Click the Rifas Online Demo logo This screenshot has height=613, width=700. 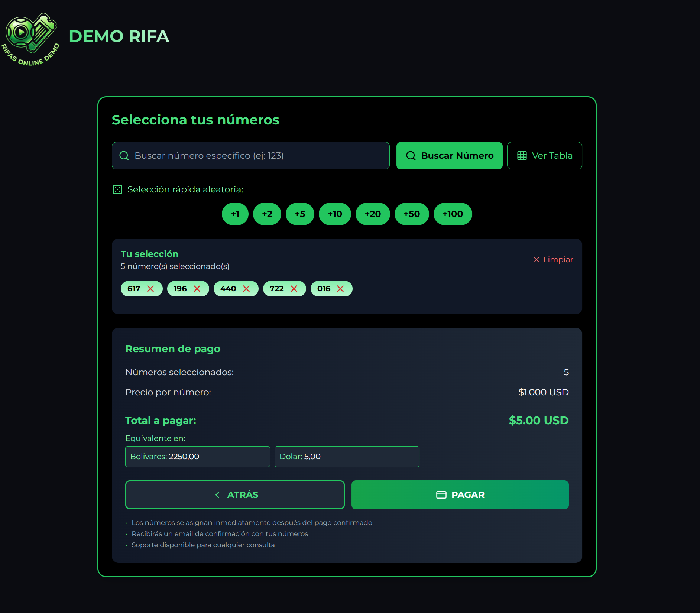pyautogui.click(x=30, y=40)
